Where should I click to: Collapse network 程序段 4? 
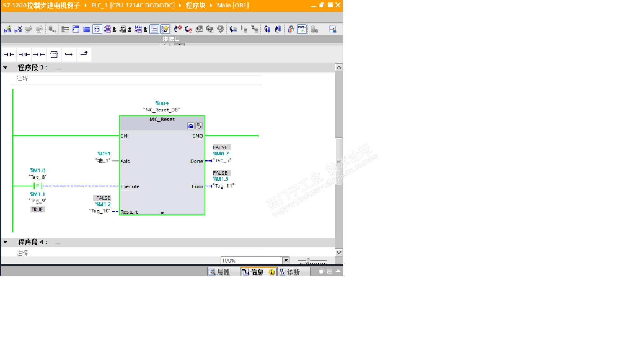(6, 242)
